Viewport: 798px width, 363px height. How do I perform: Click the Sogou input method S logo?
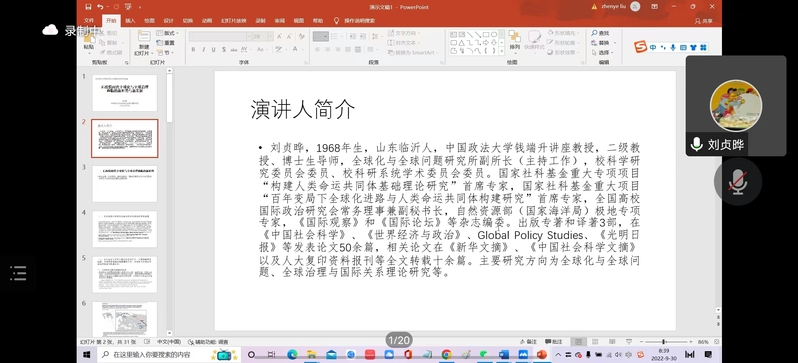(x=640, y=47)
